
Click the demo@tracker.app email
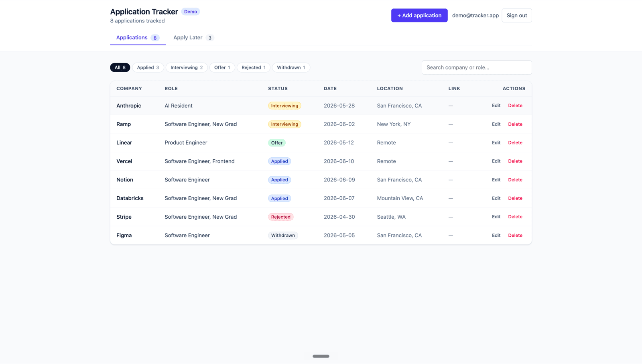point(475,15)
